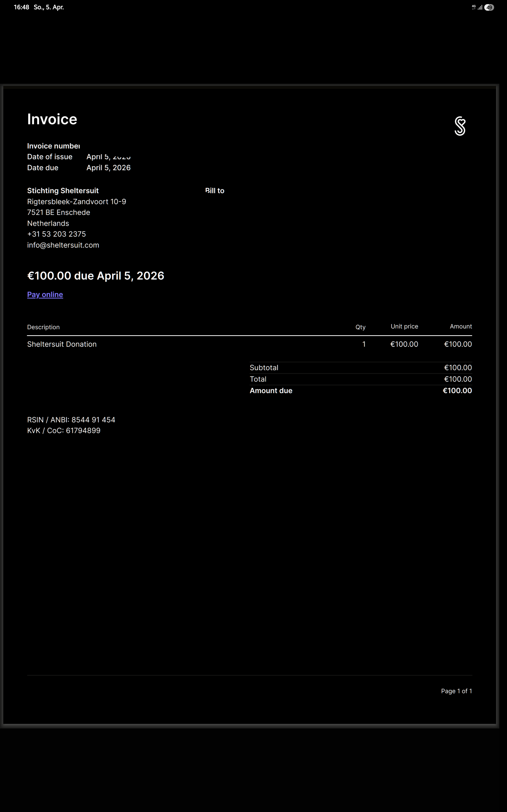Click the Sheltersuit Donation line item
This screenshot has height=812, width=507.
[62, 344]
